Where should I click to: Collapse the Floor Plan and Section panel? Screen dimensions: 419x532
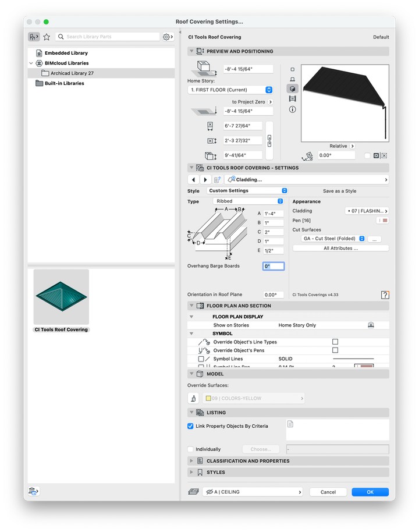tap(191, 306)
